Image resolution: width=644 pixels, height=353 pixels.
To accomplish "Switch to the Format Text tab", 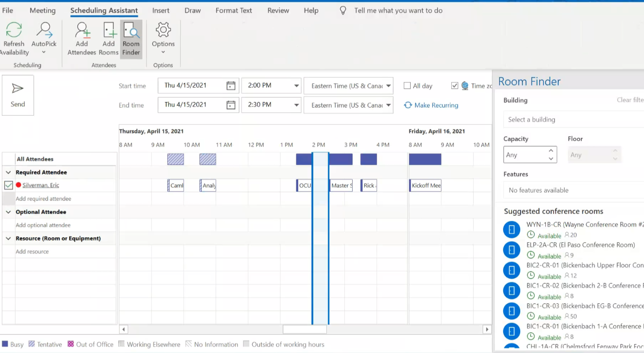I will [233, 10].
